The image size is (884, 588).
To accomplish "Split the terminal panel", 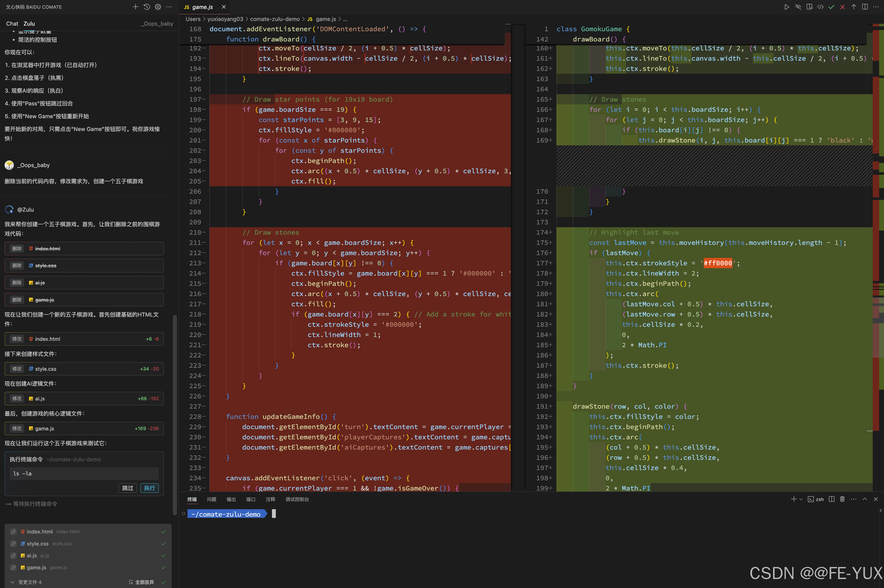I will tap(832, 499).
